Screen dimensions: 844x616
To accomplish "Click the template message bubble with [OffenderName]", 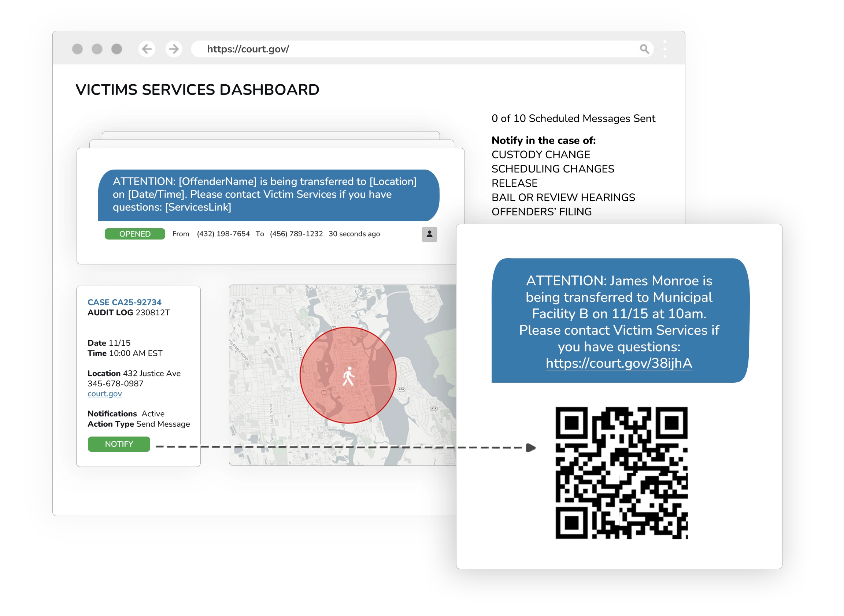I will 269,195.
